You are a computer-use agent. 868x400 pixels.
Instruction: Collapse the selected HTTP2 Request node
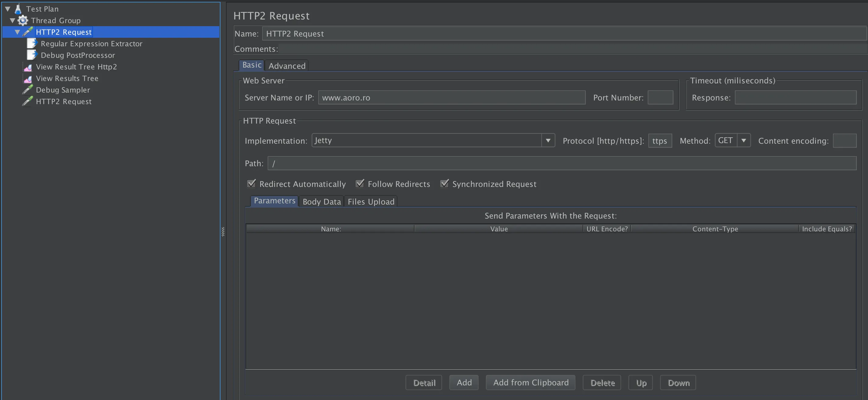[x=17, y=32]
